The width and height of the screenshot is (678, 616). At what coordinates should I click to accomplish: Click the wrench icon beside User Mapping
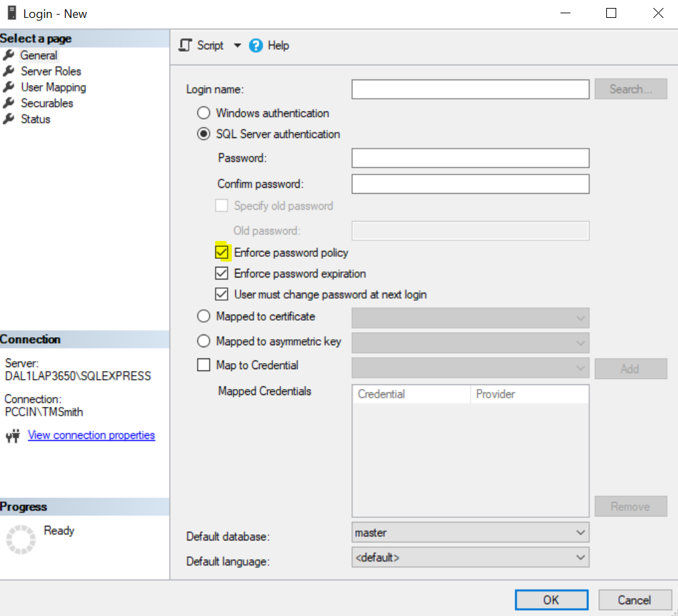click(9, 87)
